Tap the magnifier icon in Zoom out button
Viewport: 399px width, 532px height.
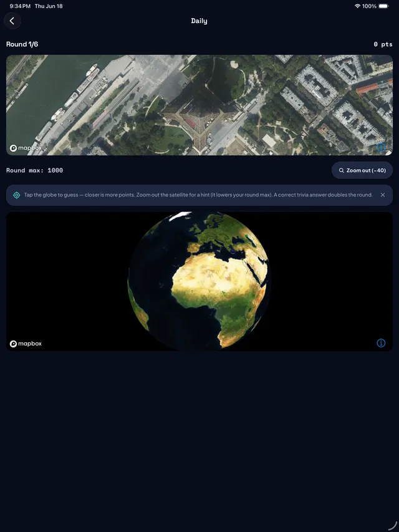(x=341, y=170)
